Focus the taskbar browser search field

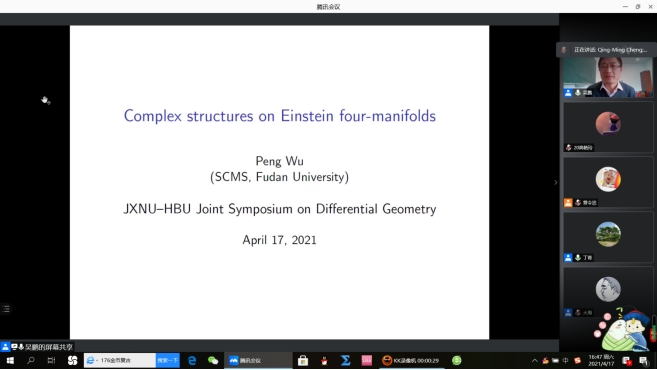[120, 360]
